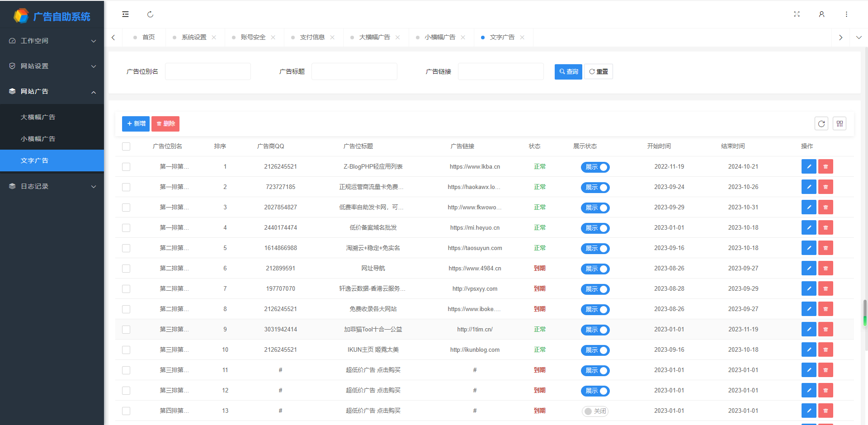868x425 pixels.
Task: Enable the 关闭 switch on row 13
Action: point(595,411)
